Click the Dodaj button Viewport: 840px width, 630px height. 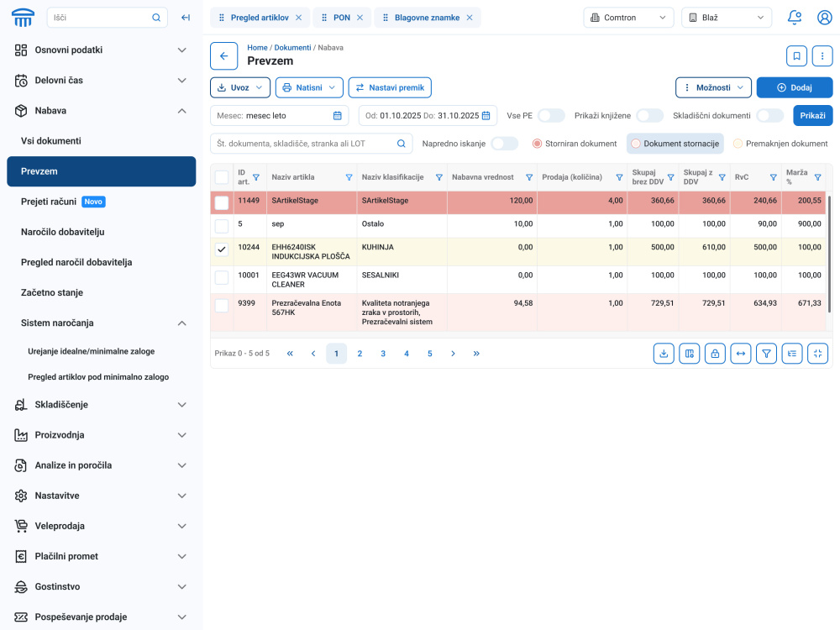pyautogui.click(x=795, y=88)
